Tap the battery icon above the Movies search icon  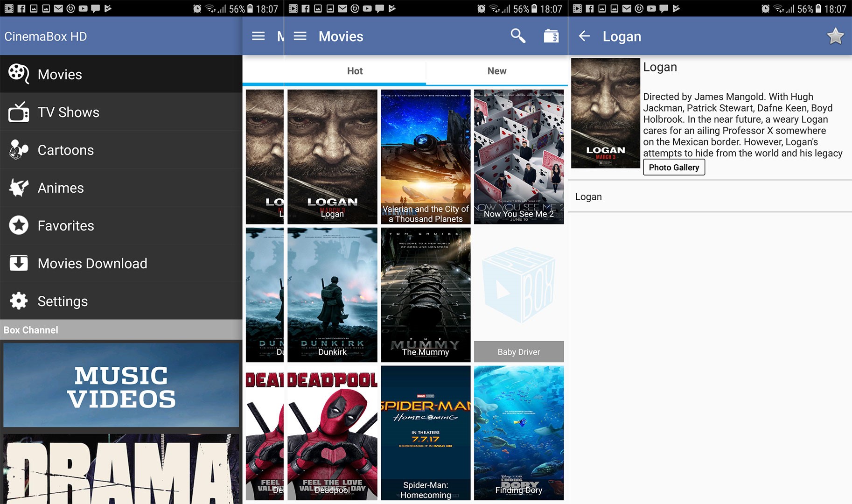pyautogui.click(x=534, y=8)
